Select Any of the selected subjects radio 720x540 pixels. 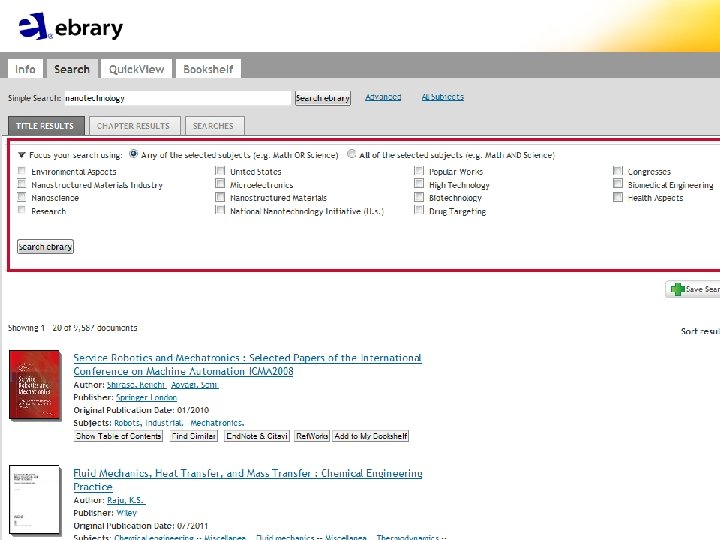pos(133,154)
